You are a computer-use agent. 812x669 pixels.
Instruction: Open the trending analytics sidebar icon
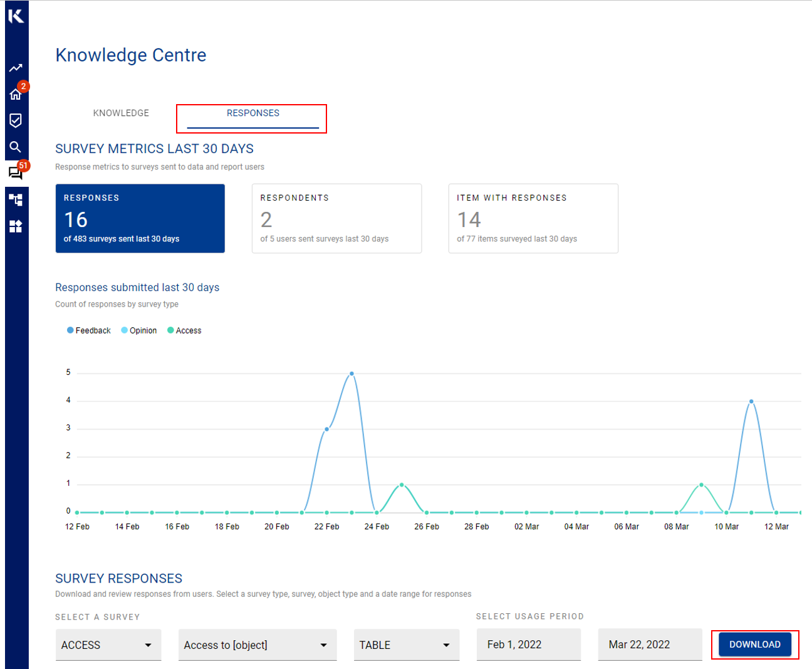pos(16,68)
